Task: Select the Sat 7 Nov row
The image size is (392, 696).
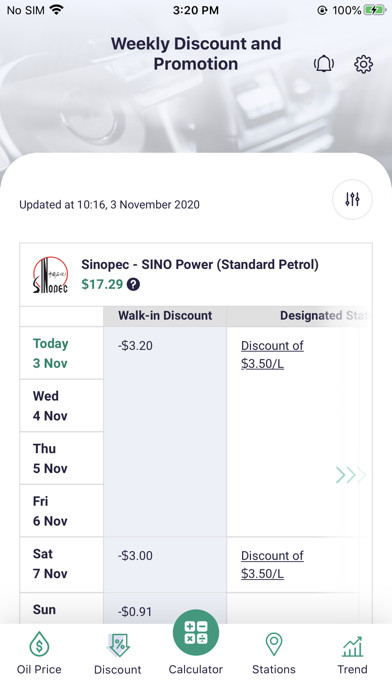Action: [x=62, y=564]
